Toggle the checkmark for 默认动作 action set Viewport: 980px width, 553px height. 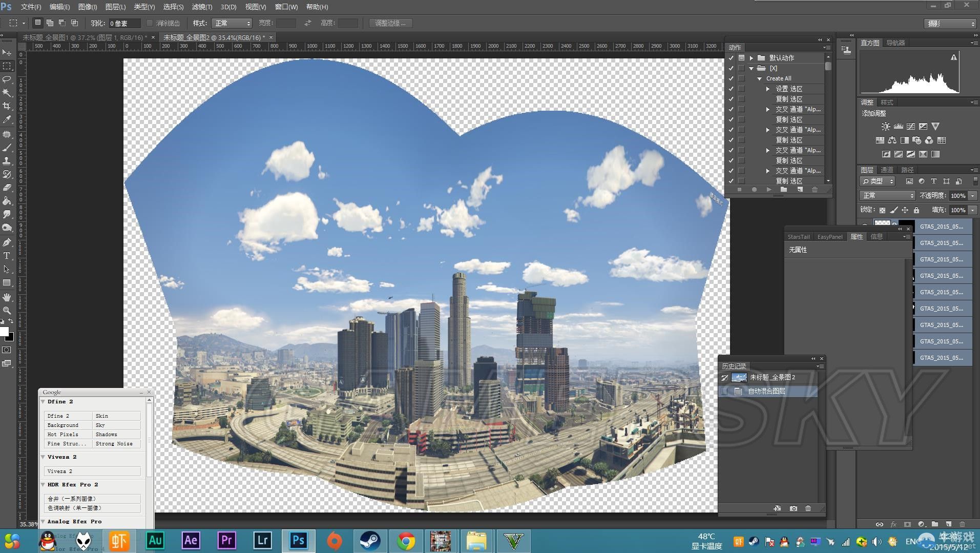coord(731,58)
